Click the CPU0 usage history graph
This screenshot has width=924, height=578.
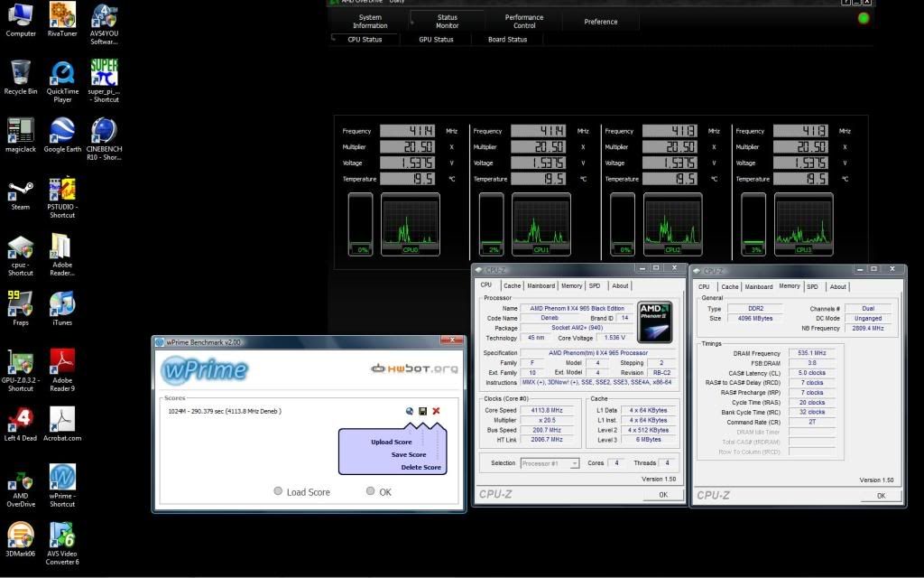(411, 224)
